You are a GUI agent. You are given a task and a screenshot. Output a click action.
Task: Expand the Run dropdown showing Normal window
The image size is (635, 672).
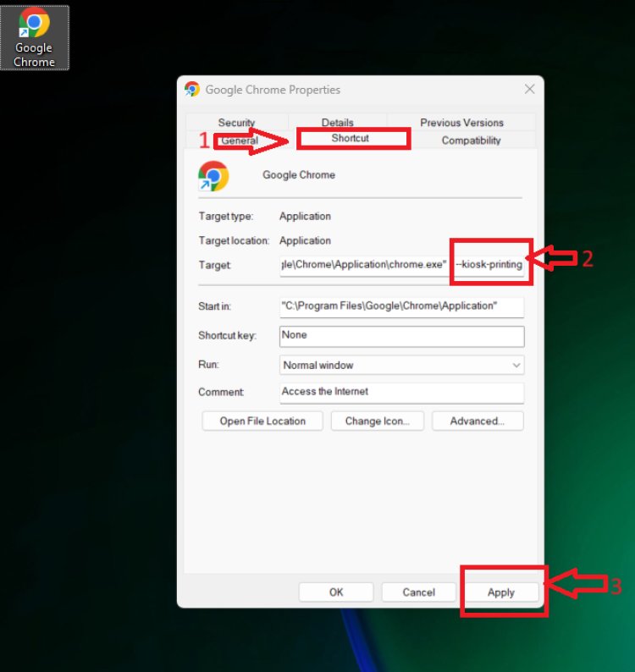(x=402, y=365)
